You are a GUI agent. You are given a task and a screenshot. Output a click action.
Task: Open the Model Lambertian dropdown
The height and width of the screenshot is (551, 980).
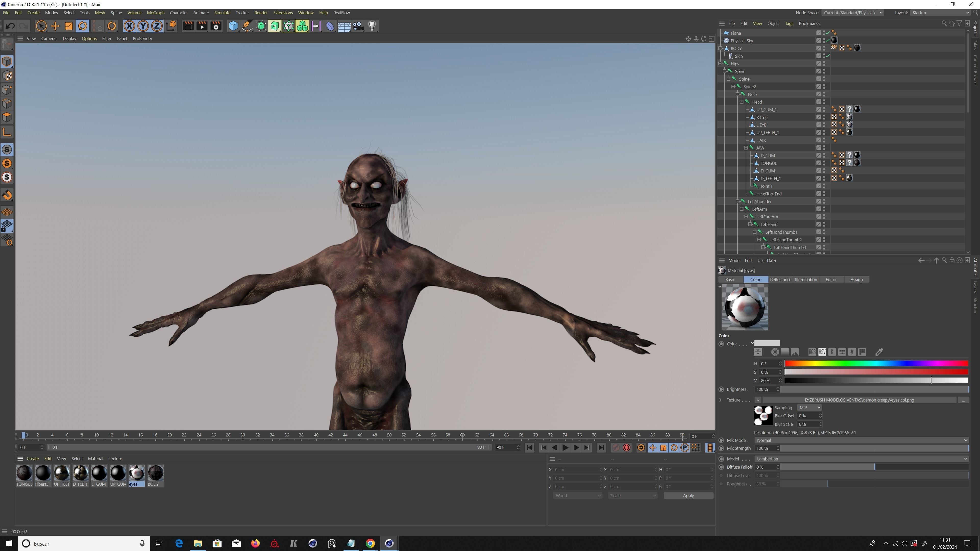tap(861, 459)
